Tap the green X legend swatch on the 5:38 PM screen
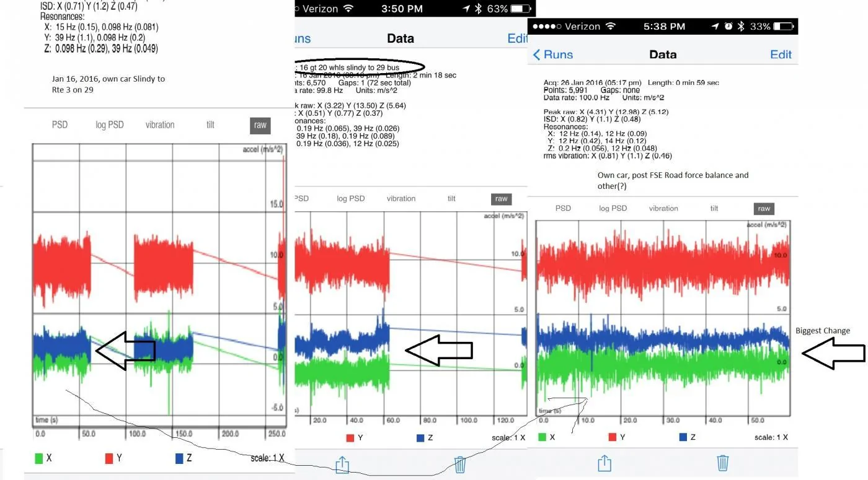Screen dimensions: 868x480 [x=542, y=437]
